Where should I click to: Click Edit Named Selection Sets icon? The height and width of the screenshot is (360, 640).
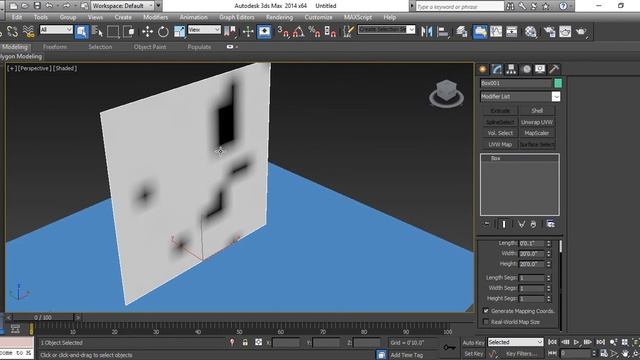click(348, 32)
